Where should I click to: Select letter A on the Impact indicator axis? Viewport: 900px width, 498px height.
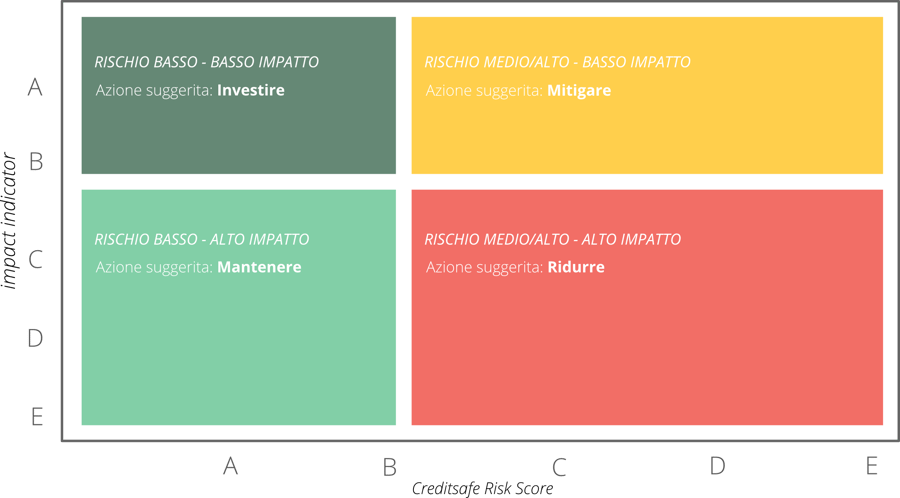coord(36,88)
